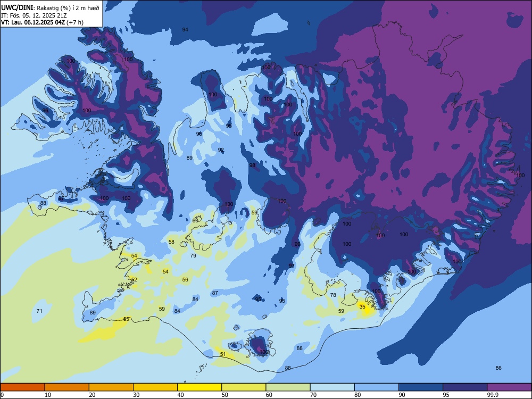Click the '58' humidity value on the map
Screen dimensions: 532x399
pyautogui.click(x=171, y=242)
